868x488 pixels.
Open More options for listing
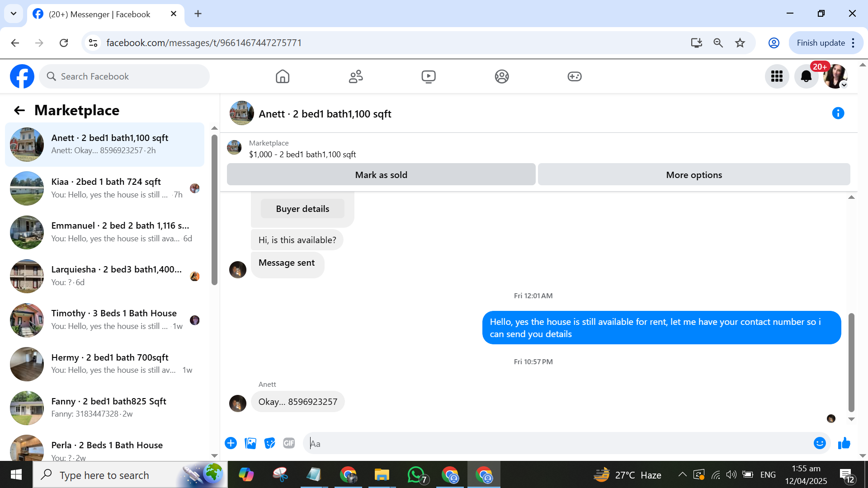[694, 175]
